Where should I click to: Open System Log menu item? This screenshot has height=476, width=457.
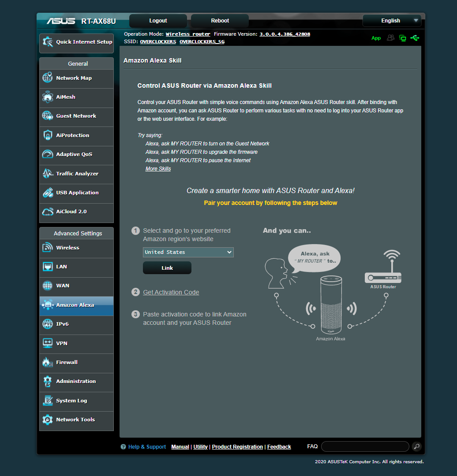pyautogui.click(x=77, y=401)
